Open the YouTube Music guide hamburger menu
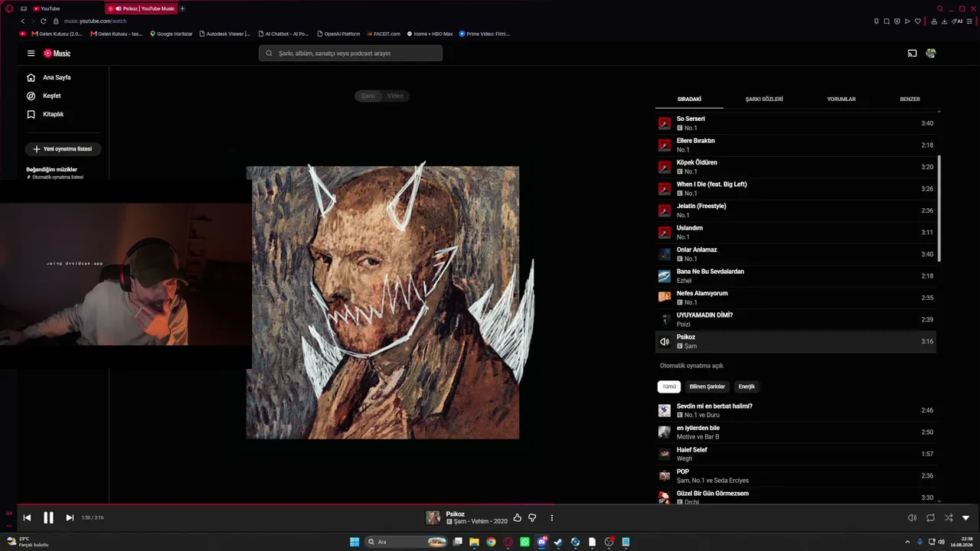The width and height of the screenshot is (980, 551). (31, 54)
